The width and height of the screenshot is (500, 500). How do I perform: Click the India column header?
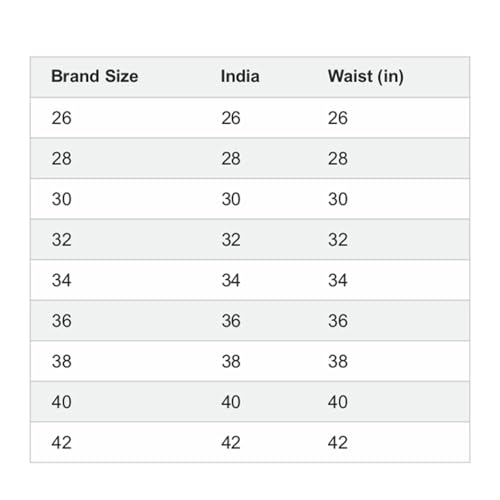[240, 76]
